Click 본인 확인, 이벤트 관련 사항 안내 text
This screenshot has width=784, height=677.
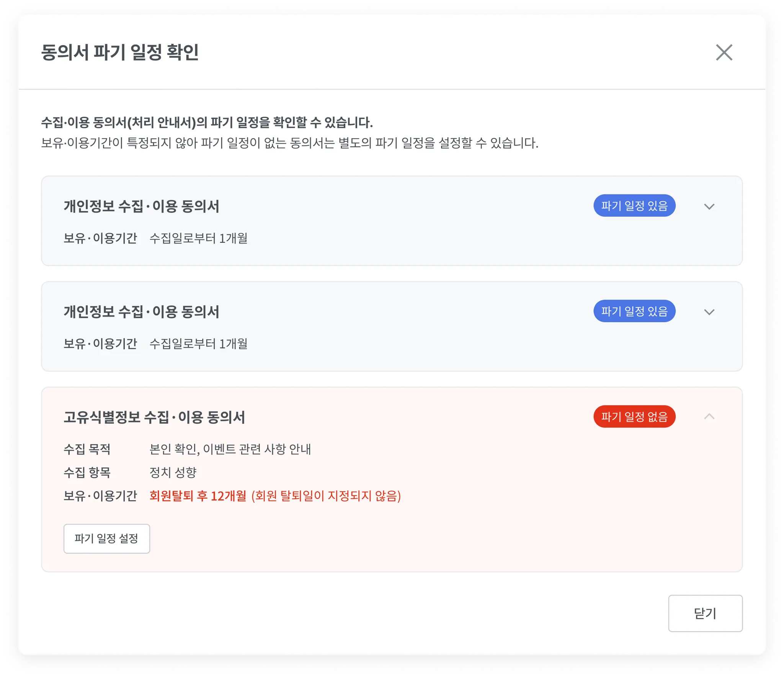pyautogui.click(x=230, y=449)
